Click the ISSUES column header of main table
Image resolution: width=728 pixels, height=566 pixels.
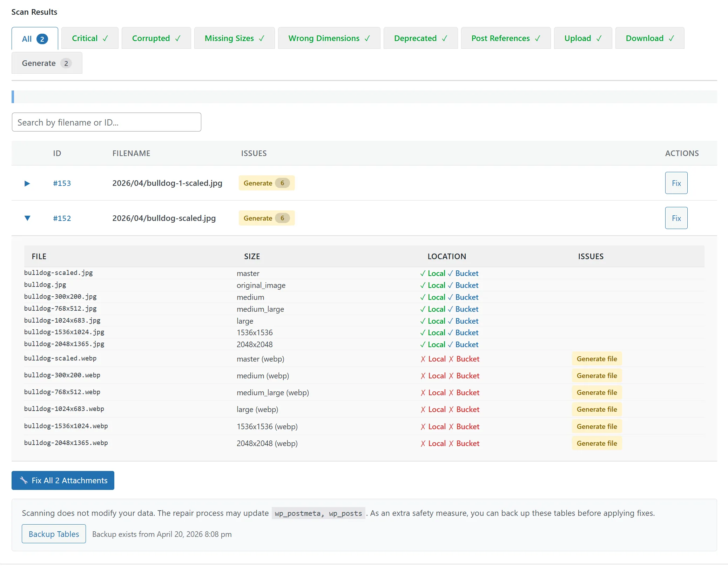coord(254,153)
